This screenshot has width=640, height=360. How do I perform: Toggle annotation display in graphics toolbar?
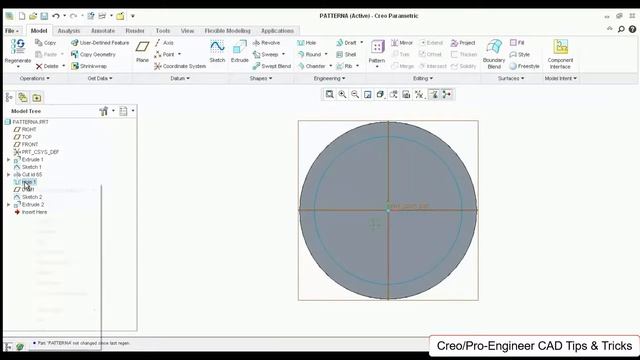click(x=434, y=95)
